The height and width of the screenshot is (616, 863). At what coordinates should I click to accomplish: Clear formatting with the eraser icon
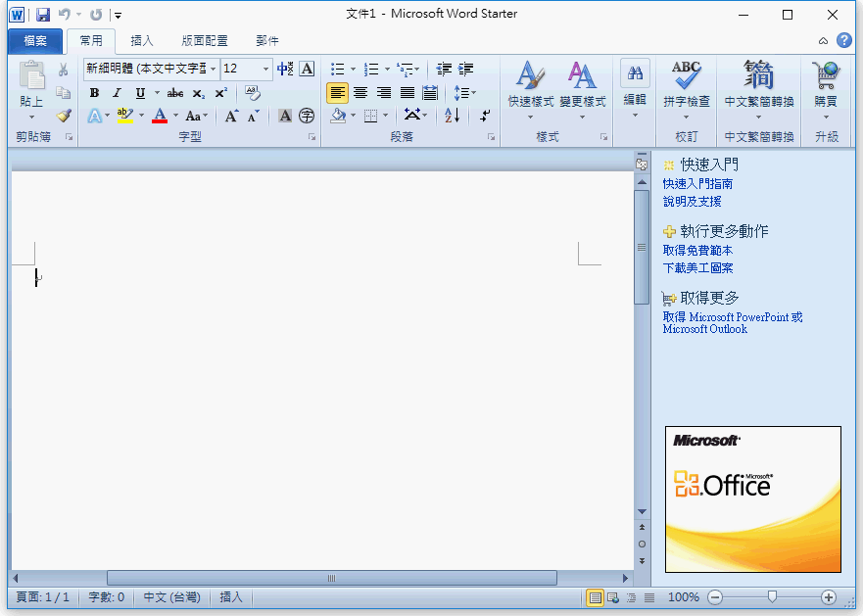point(253,92)
